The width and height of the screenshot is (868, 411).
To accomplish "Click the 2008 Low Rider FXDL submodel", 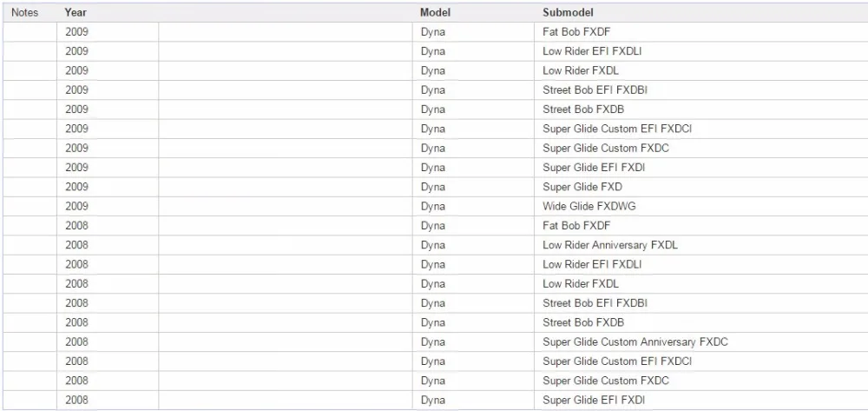I will pyautogui.click(x=581, y=283).
